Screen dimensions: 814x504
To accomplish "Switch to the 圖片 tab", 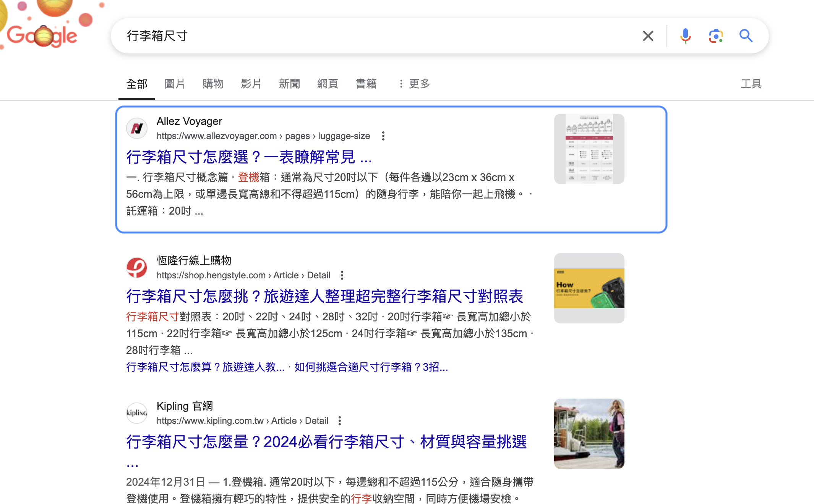I will [175, 84].
